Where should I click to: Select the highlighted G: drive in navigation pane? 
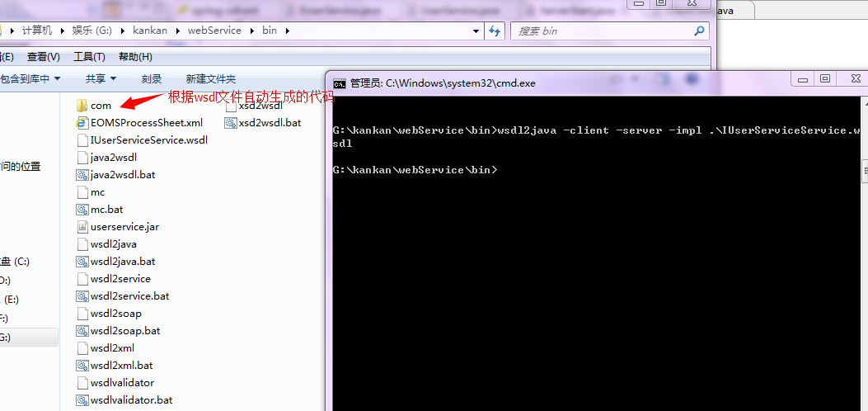click(x=29, y=338)
